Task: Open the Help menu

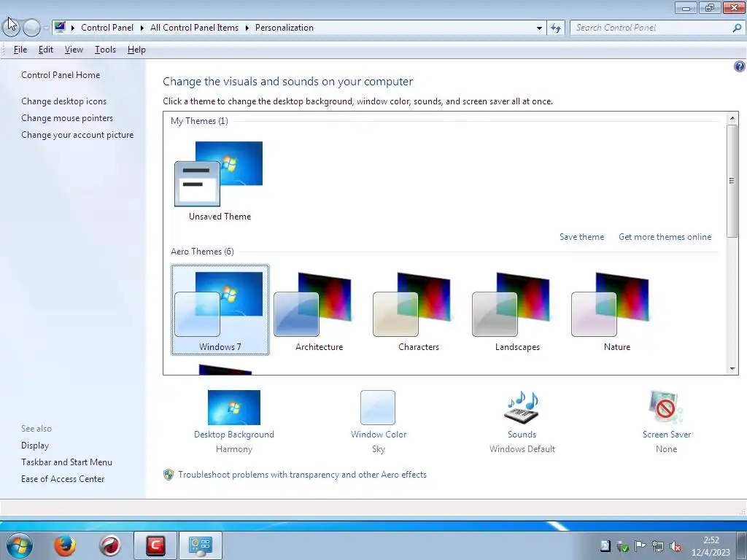Action: click(136, 50)
